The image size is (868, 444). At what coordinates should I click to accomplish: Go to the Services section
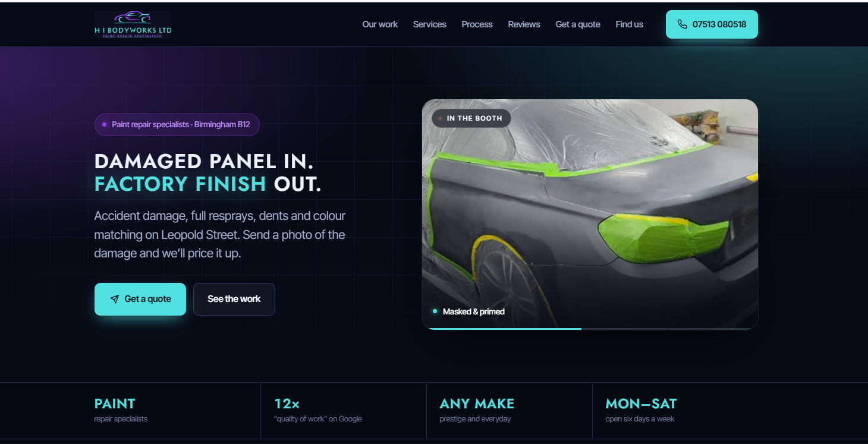[x=429, y=24]
